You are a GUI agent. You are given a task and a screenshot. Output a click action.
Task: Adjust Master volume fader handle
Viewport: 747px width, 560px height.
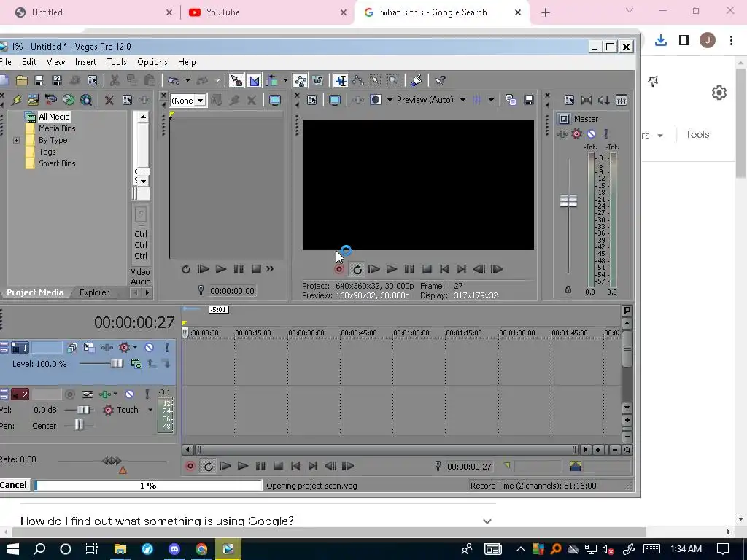568,201
